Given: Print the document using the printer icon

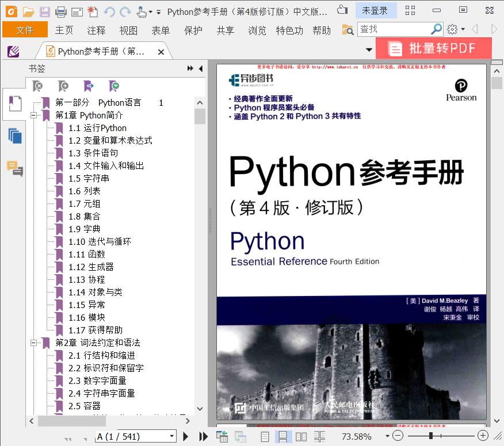Looking at the screenshot, I should pos(61,12).
